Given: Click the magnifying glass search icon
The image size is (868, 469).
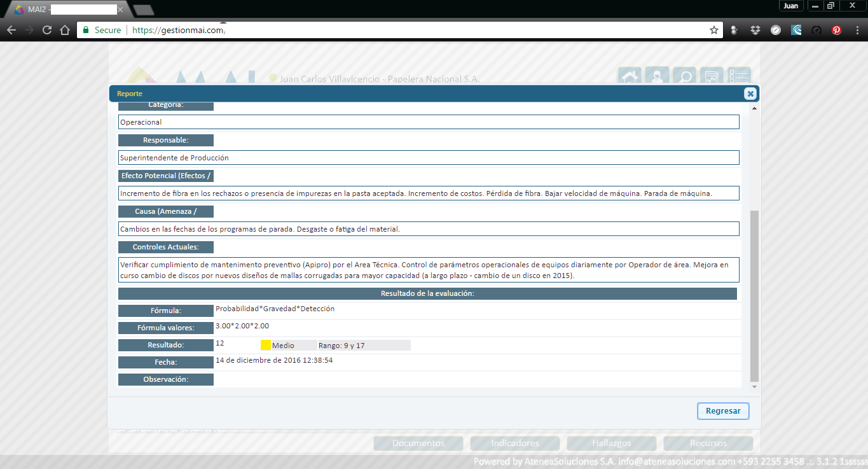Looking at the screenshot, I should tap(685, 77).
